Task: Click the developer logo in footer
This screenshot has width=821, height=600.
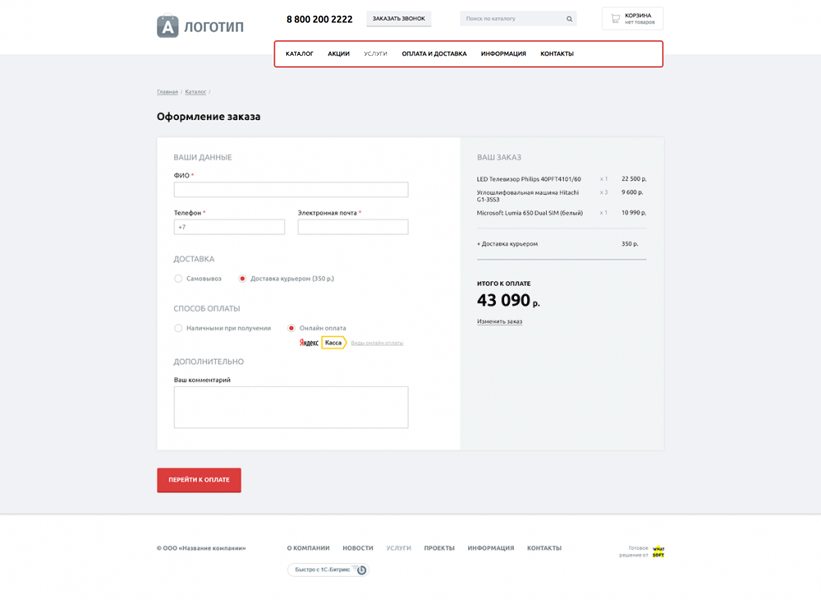Action: (x=657, y=551)
